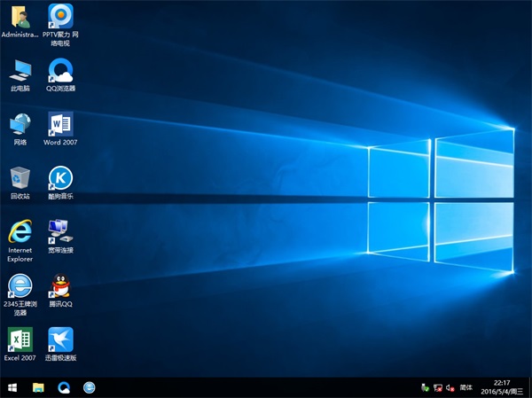Launch the Kugou Music (酷狗音乐) shortcut
Image resolution: width=532 pixels, height=398 pixels.
click(x=60, y=178)
